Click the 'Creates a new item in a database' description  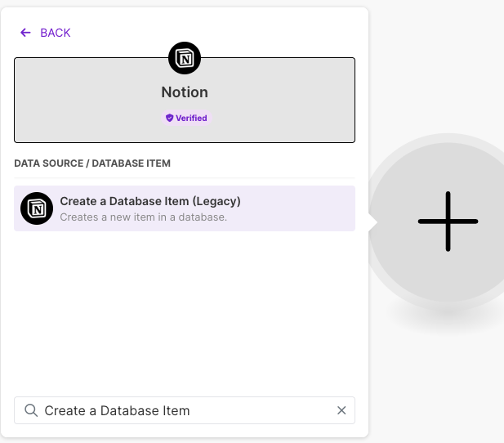click(143, 217)
